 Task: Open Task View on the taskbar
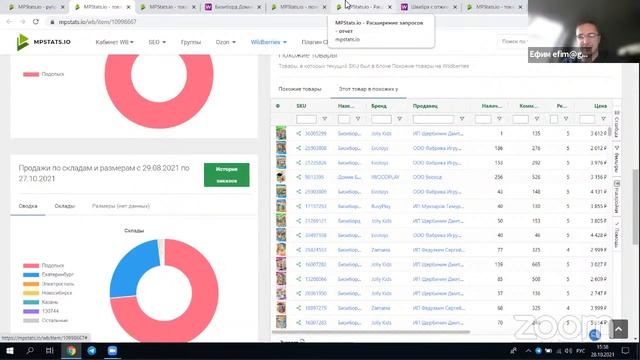point(50,351)
